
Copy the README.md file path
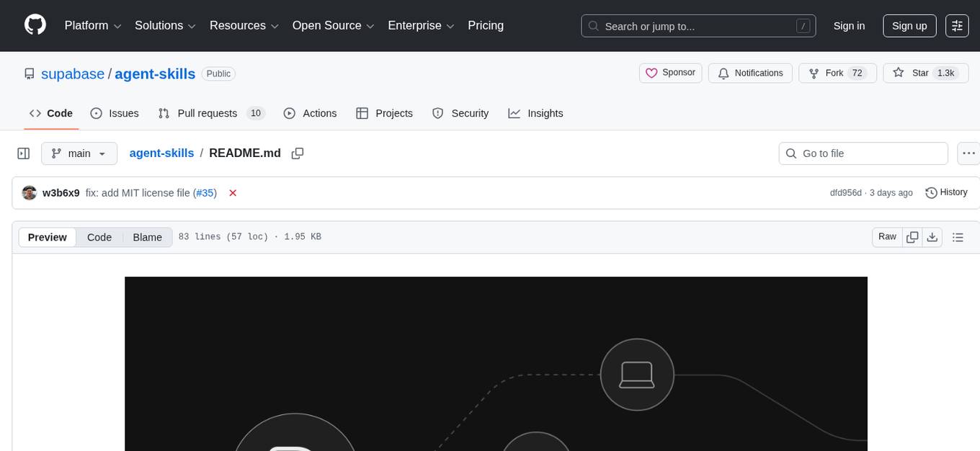(297, 153)
